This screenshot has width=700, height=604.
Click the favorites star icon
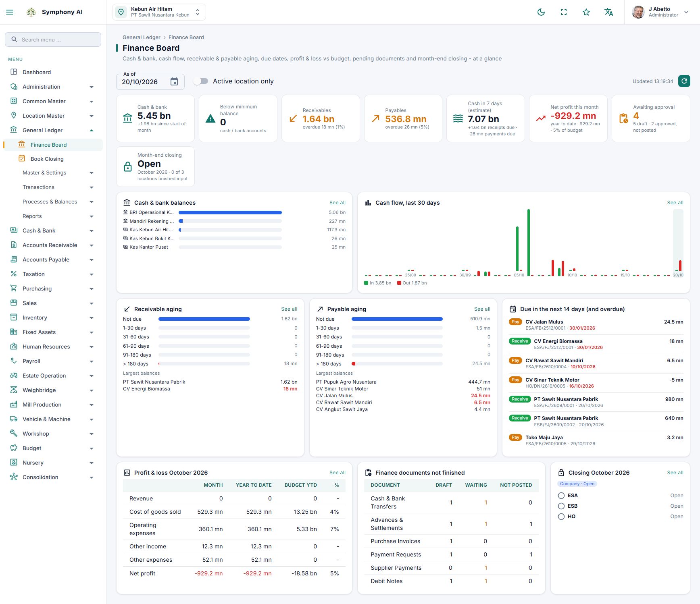586,12
